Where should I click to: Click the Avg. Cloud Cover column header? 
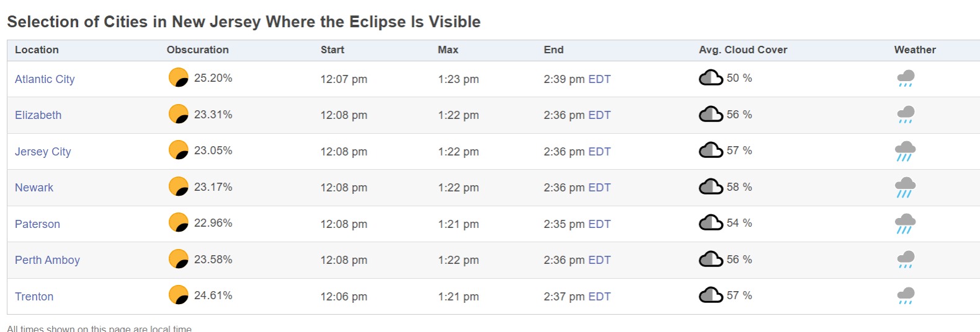pos(742,50)
